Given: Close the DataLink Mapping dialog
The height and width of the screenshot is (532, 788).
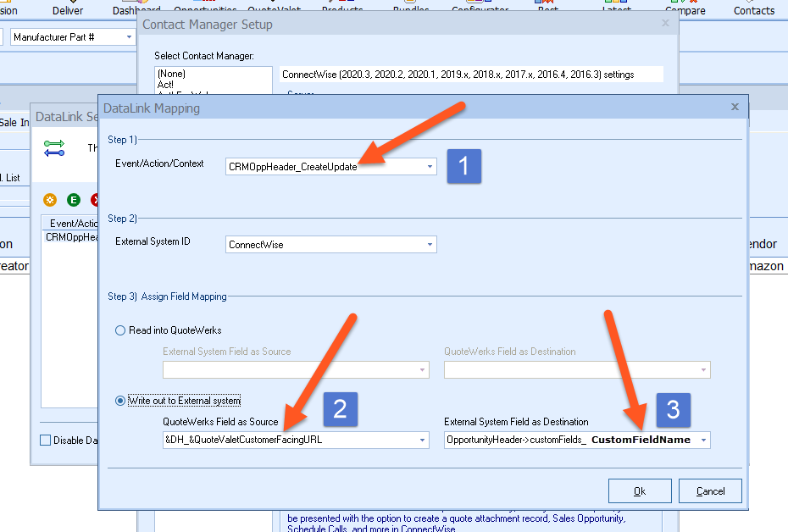Looking at the screenshot, I should 735,107.
